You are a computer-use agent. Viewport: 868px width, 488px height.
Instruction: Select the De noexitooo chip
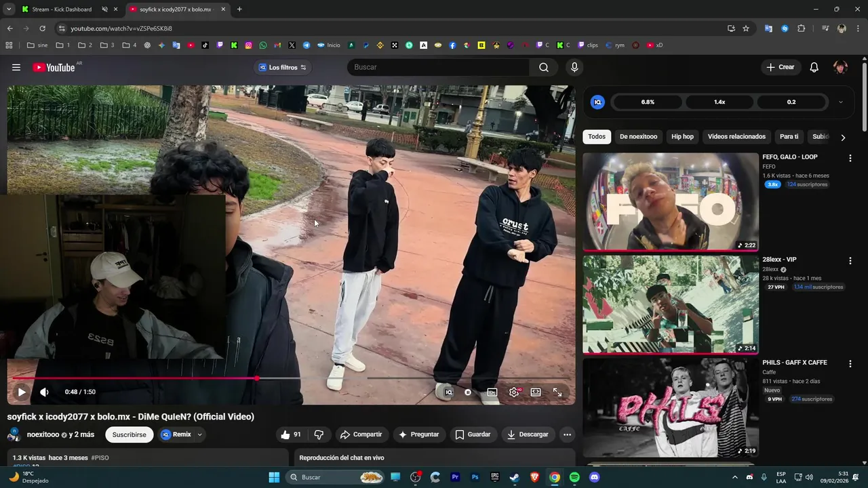pos(638,137)
